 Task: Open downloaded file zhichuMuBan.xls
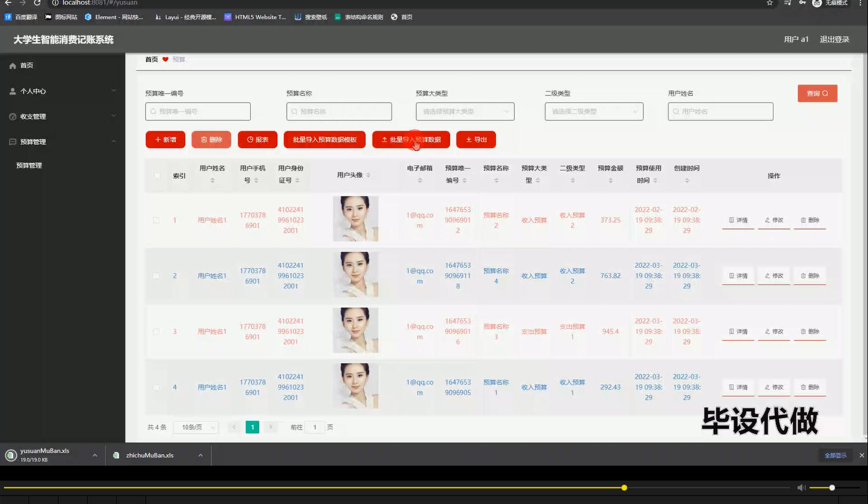[149, 455]
